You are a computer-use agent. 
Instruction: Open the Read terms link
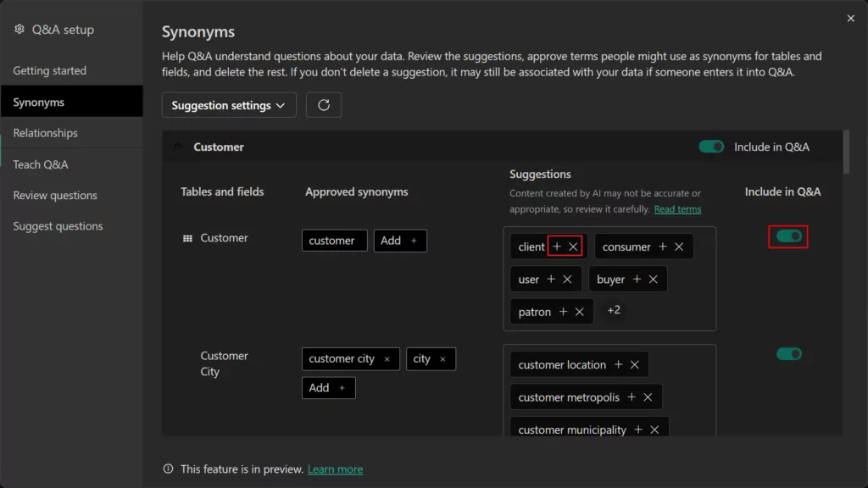pos(677,208)
